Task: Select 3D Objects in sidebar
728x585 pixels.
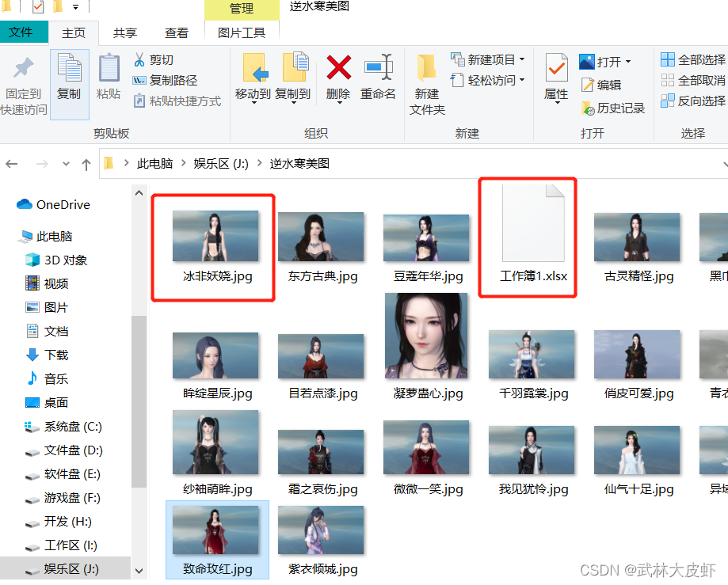Action: click(56, 260)
